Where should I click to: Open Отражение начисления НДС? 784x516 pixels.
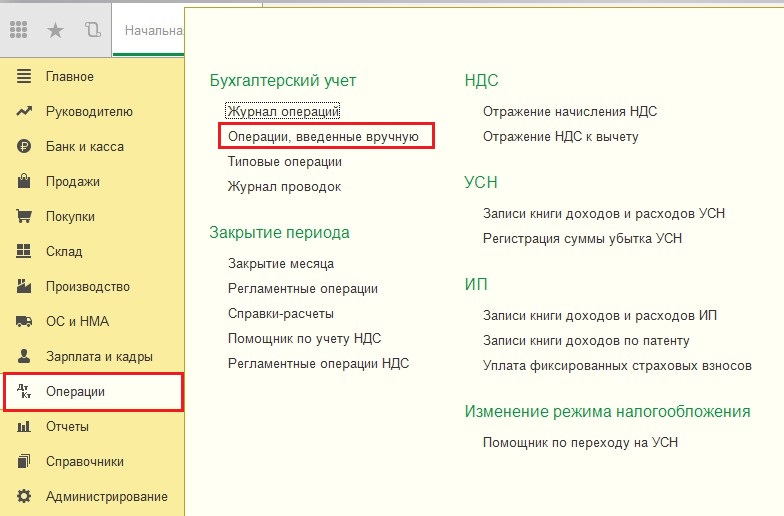(x=570, y=112)
